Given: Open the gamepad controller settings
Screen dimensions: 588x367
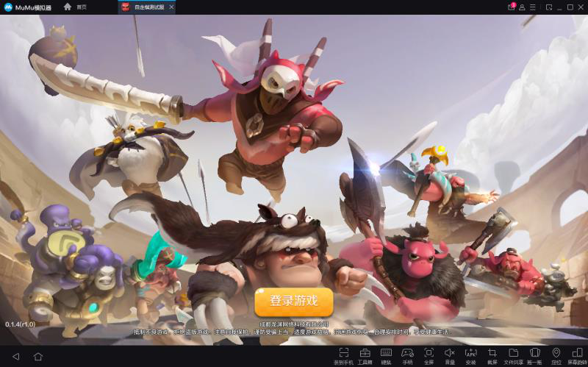Looking at the screenshot, I should pyautogui.click(x=407, y=356).
